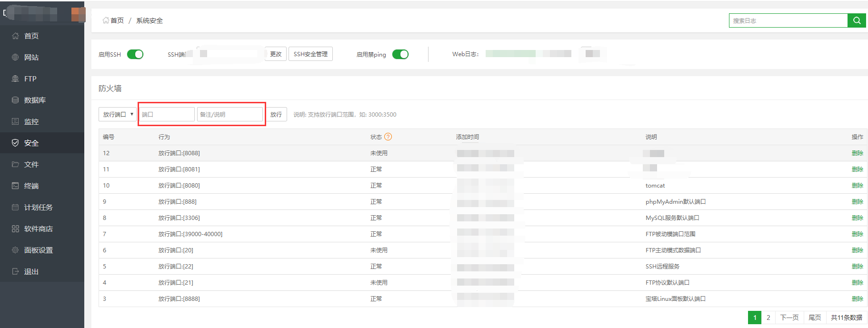Delete the tomcat port 8080 rule
Image resolution: width=868 pixels, height=328 pixels.
tap(857, 185)
